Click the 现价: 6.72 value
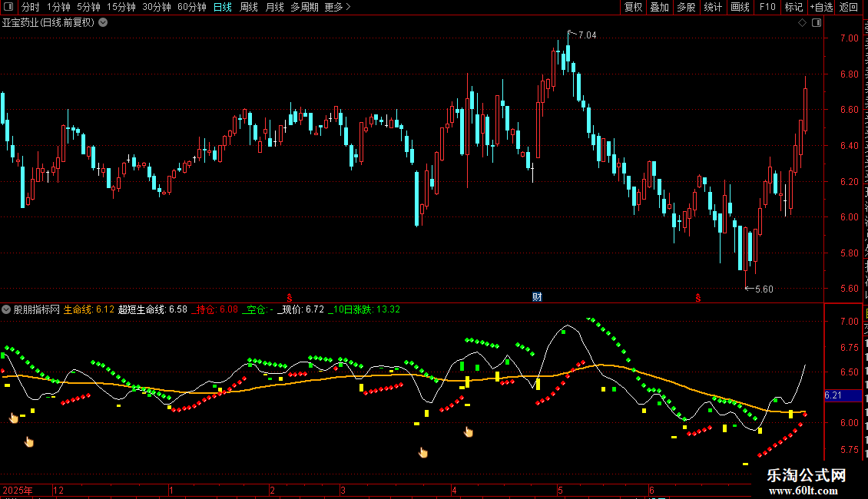 click(x=300, y=309)
